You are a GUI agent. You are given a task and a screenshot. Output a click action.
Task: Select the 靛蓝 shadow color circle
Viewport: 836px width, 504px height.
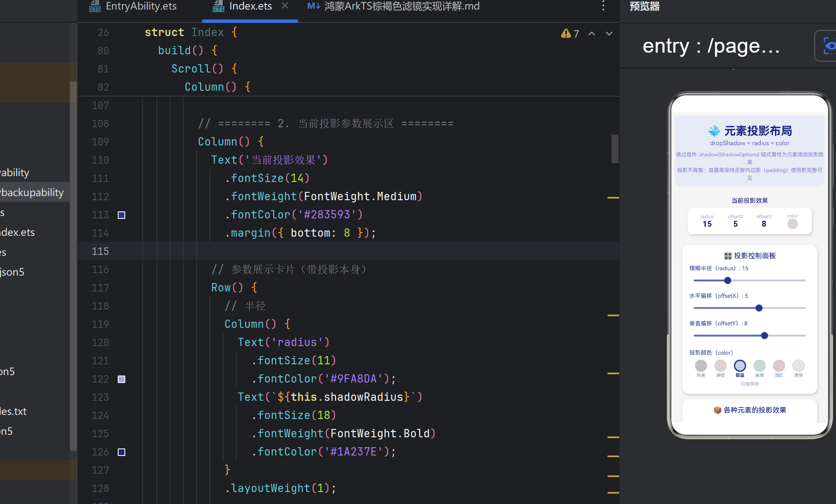(x=740, y=366)
